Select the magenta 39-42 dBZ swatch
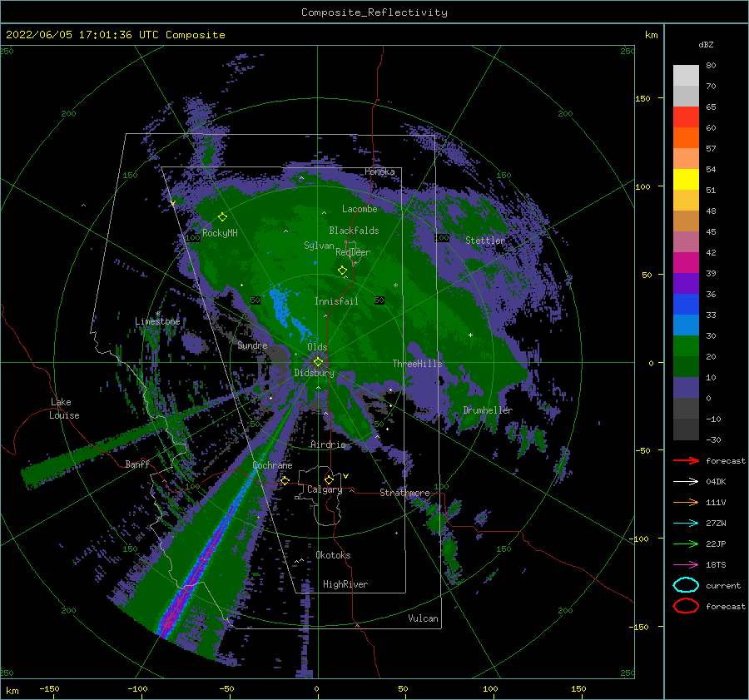This screenshot has height=700, width=749. [x=686, y=263]
